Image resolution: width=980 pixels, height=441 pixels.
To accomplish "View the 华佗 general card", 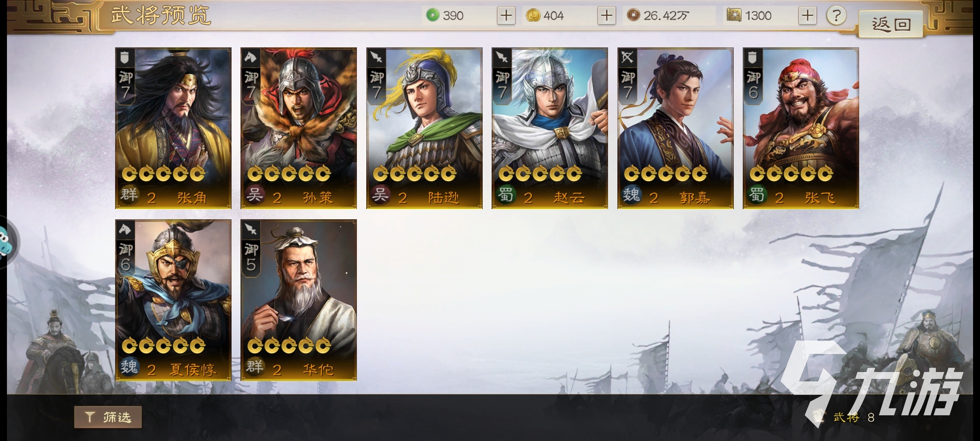I will (x=298, y=300).
